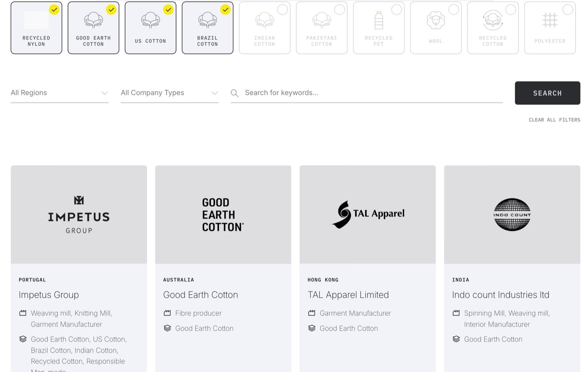Click factory icon beside Garment Manufacturer in TAL card

click(312, 313)
